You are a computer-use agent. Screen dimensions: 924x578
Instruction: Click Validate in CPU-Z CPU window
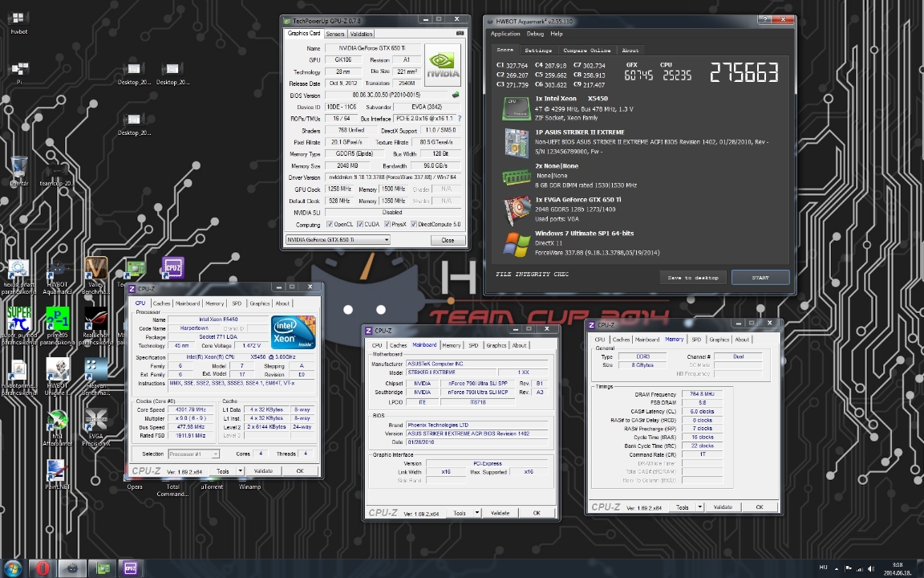[x=263, y=470]
